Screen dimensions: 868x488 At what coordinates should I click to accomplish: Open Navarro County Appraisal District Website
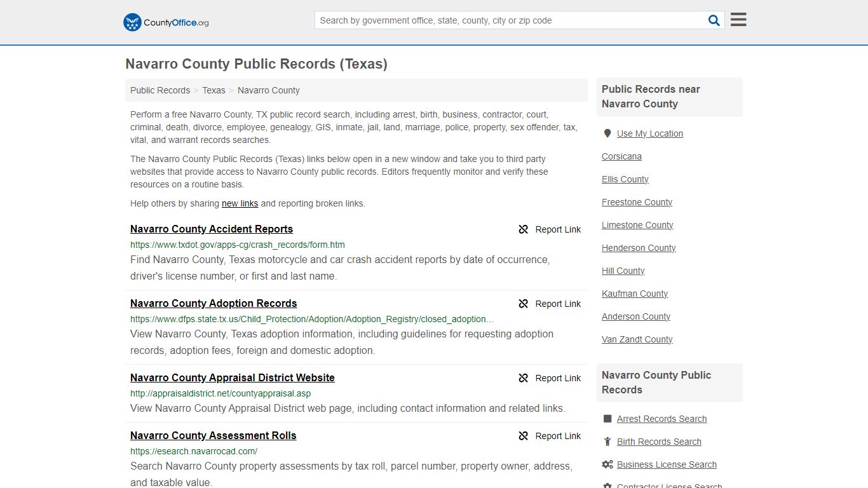(x=233, y=378)
